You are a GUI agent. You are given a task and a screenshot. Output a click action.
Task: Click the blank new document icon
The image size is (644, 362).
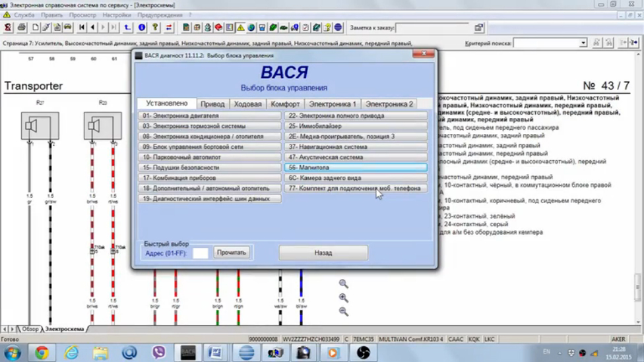(36, 28)
